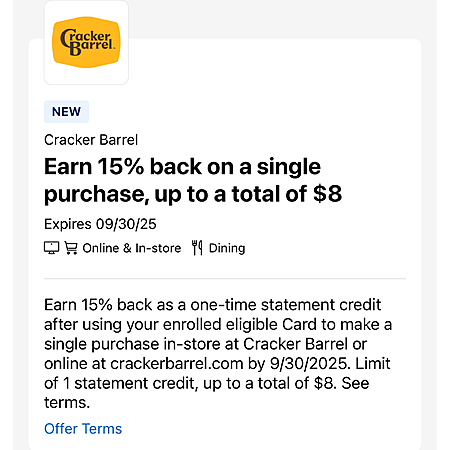
Task: Select the Dining category label
Action: click(227, 248)
